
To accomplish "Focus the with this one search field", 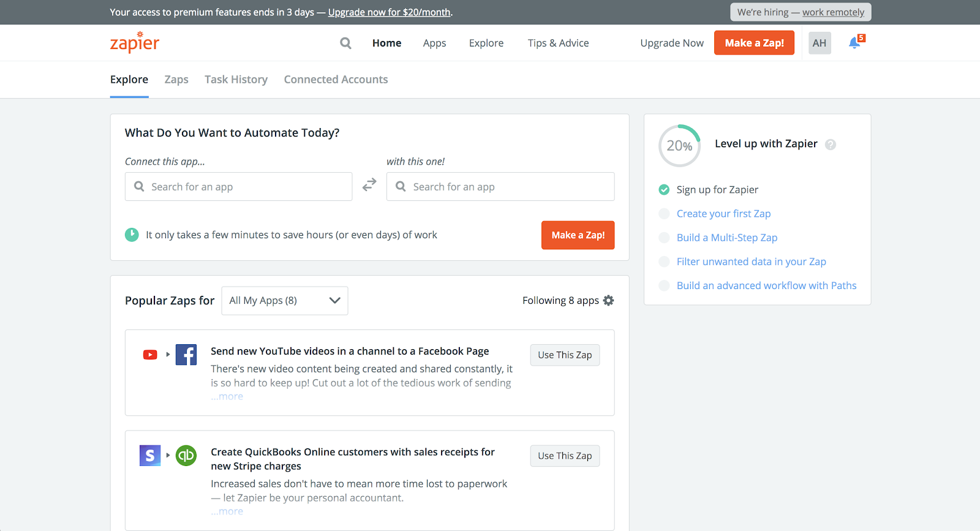I will click(500, 187).
